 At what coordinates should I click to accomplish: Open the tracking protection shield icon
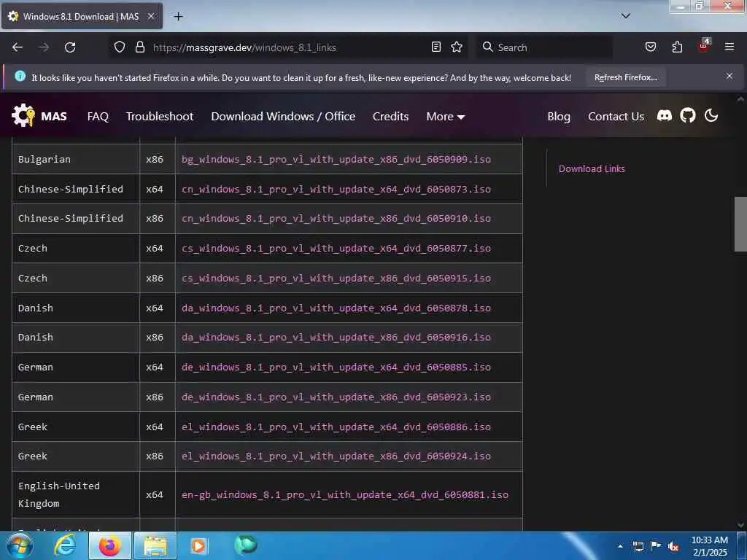coord(120,47)
